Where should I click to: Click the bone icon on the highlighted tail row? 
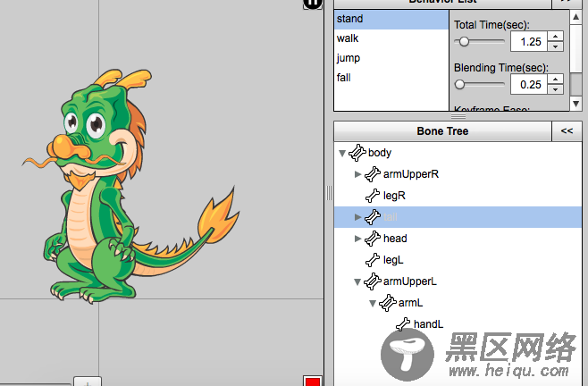tap(373, 217)
